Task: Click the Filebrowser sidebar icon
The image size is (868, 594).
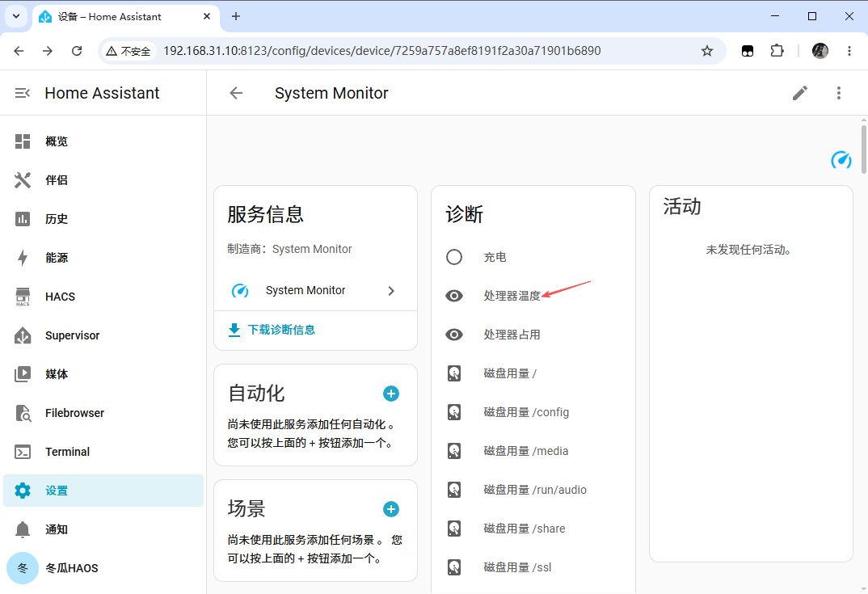Action: point(23,413)
